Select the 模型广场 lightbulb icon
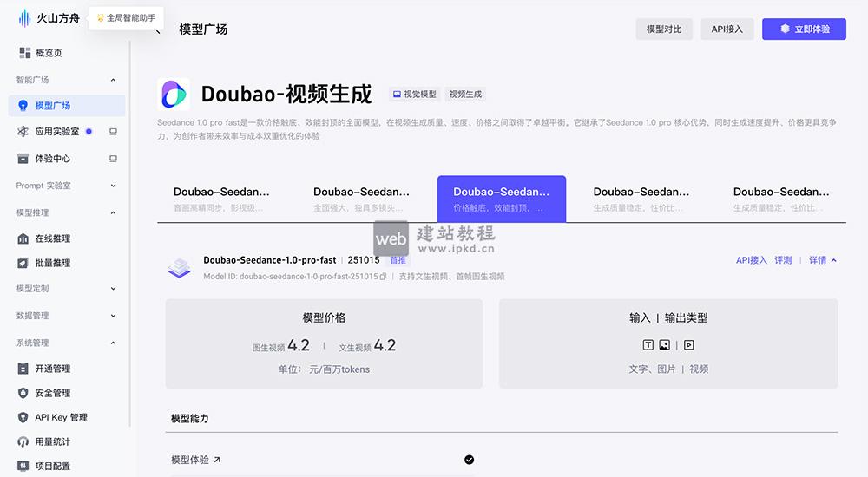The width and height of the screenshot is (868, 477). 23,105
